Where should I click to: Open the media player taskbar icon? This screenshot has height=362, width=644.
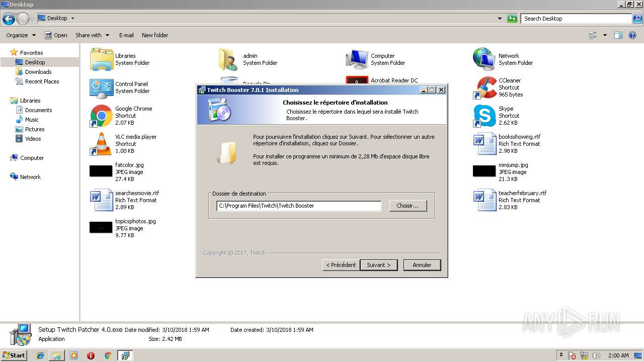point(74,355)
